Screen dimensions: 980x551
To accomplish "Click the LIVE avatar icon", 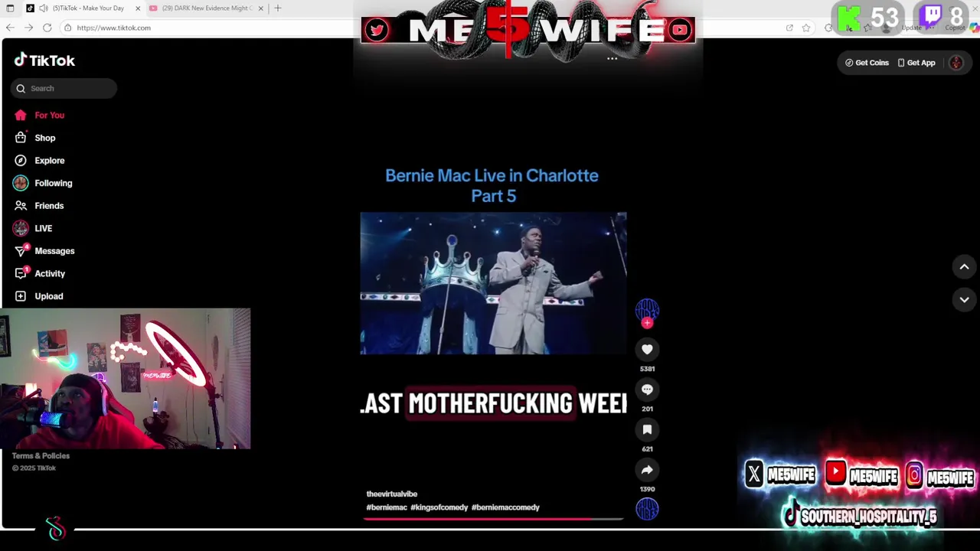I will 21,228.
